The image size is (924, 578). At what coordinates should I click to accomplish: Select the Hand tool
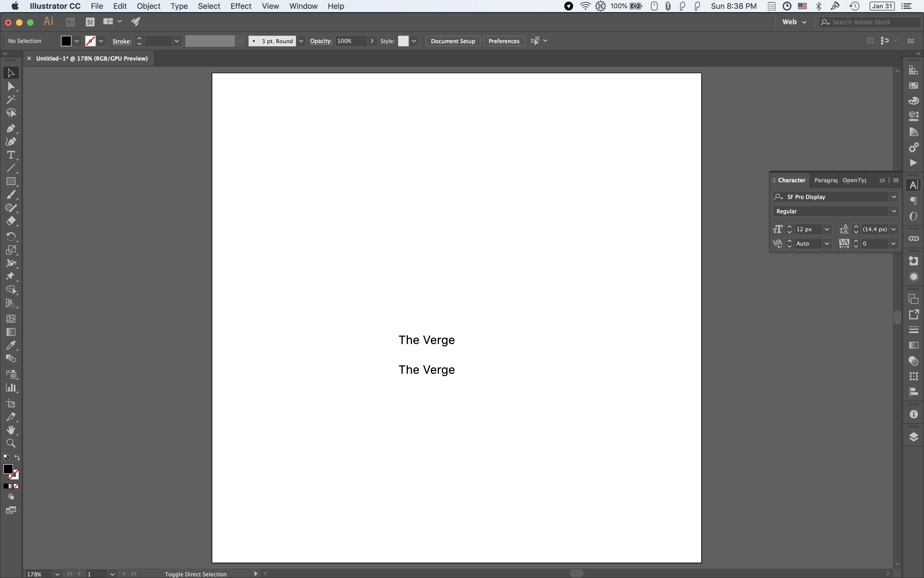pyautogui.click(x=11, y=430)
